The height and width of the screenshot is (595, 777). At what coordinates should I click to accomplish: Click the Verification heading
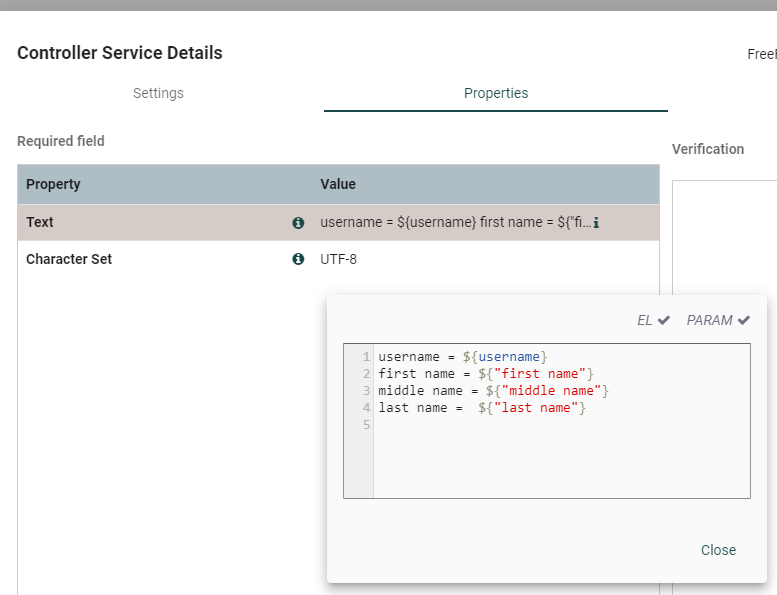[x=708, y=149]
